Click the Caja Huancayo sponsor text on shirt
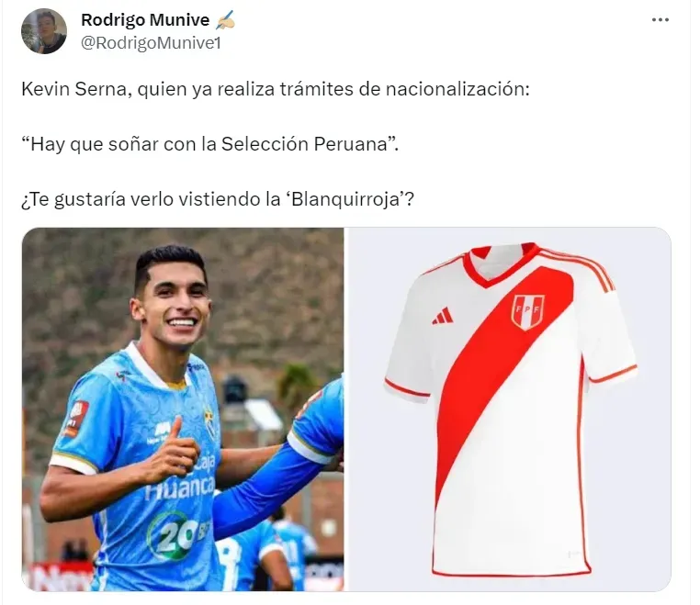The height and width of the screenshot is (605, 700). (x=183, y=478)
